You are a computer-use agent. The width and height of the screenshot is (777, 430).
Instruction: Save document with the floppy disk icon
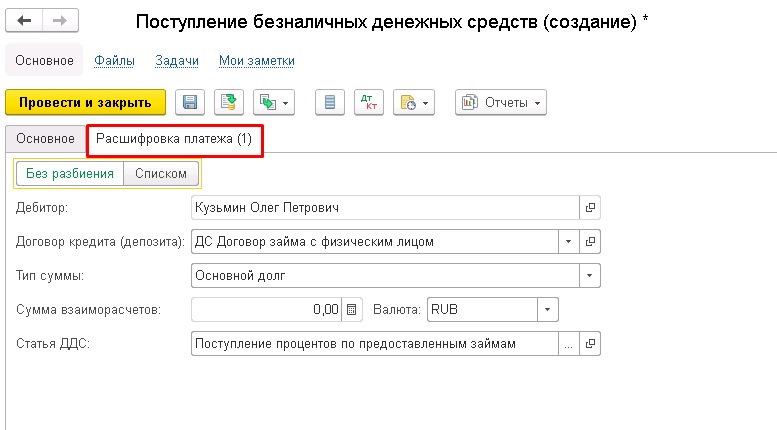click(190, 103)
